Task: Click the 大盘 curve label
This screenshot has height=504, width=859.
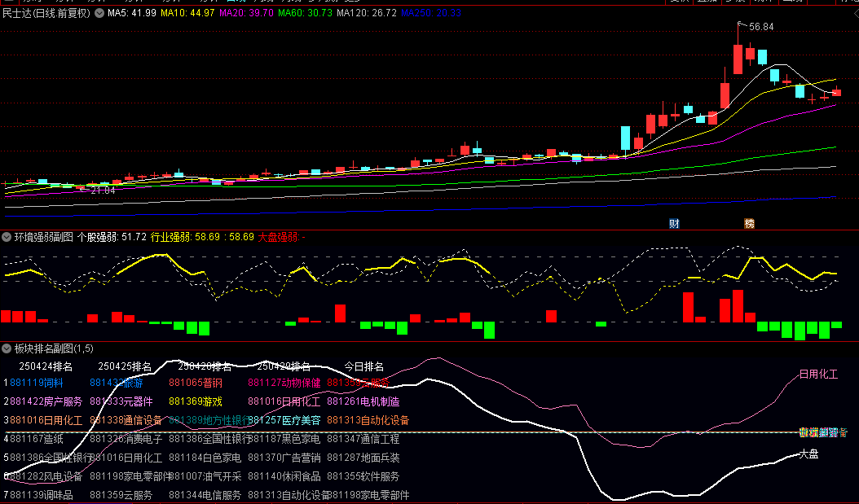Action: pos(808,454)
